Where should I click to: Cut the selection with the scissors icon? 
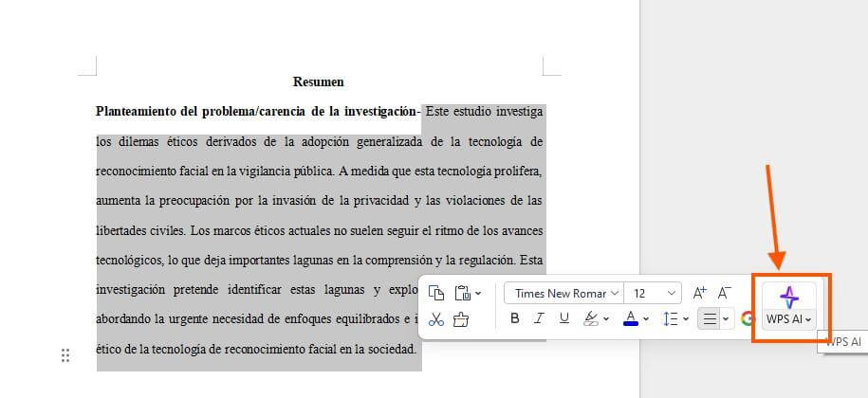436,319
